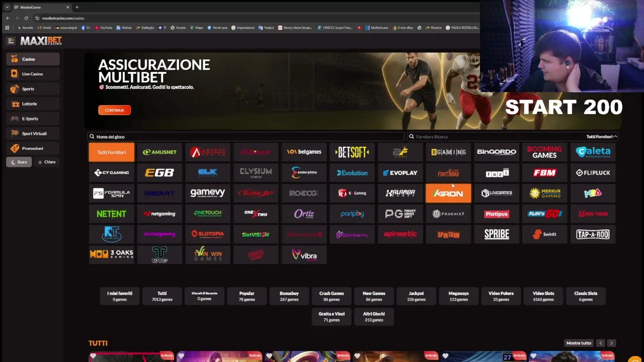Open the Gratta e Vinci category

(332, 317)
